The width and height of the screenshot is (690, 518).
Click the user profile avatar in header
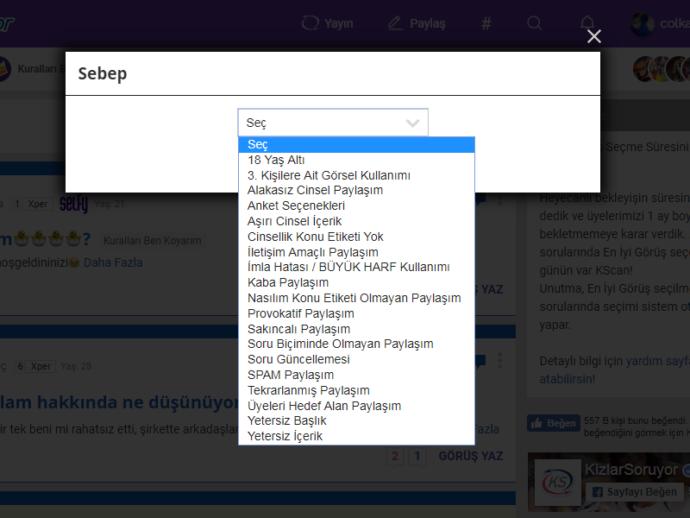point(642,24)
